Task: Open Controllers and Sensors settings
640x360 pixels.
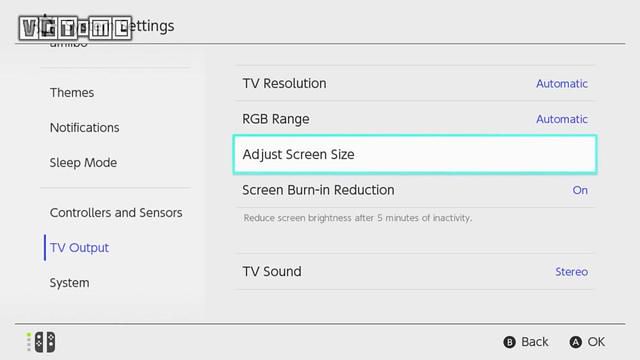Action: coord(116,213)
